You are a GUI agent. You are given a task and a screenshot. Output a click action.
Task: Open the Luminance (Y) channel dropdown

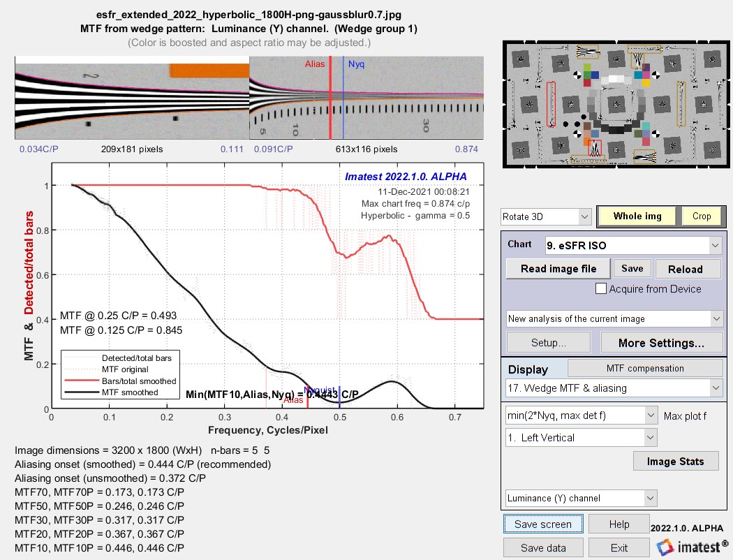point(582,499)
